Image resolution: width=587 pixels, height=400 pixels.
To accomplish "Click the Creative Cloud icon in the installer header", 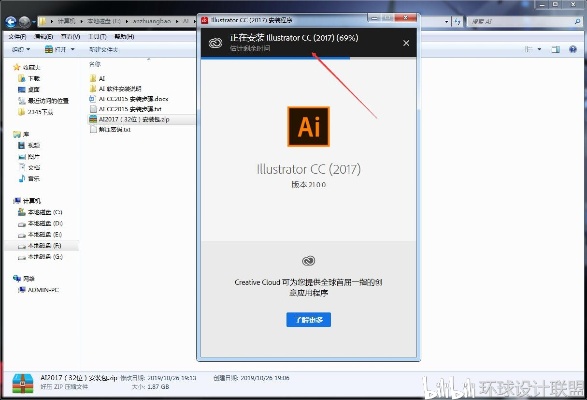I will 216,43.
